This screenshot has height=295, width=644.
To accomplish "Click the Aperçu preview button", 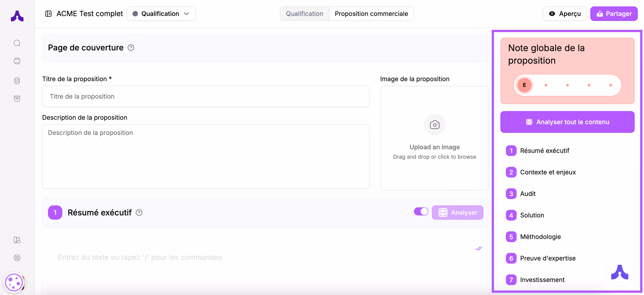I will 564,13.
